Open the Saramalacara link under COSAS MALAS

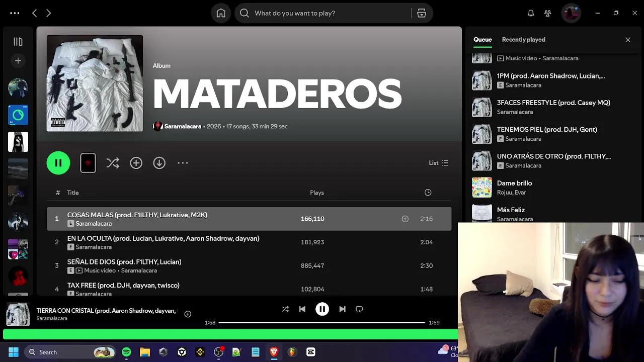click(94, 224)
